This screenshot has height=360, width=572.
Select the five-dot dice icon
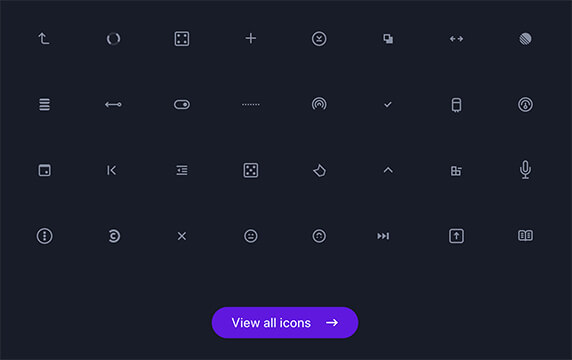click(x=251, y=170)
